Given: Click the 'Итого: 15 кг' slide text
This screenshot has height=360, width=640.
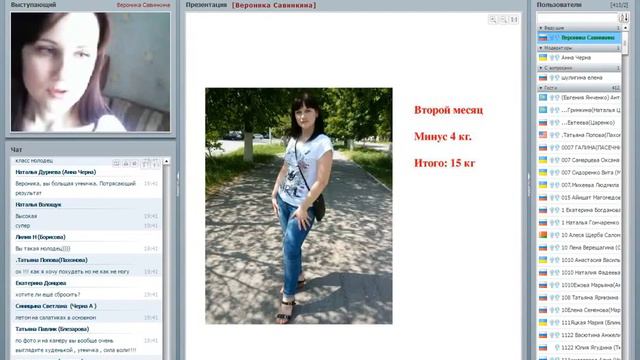Looking at the screenshot, I should pyautogui.click(x=444, y=163).
